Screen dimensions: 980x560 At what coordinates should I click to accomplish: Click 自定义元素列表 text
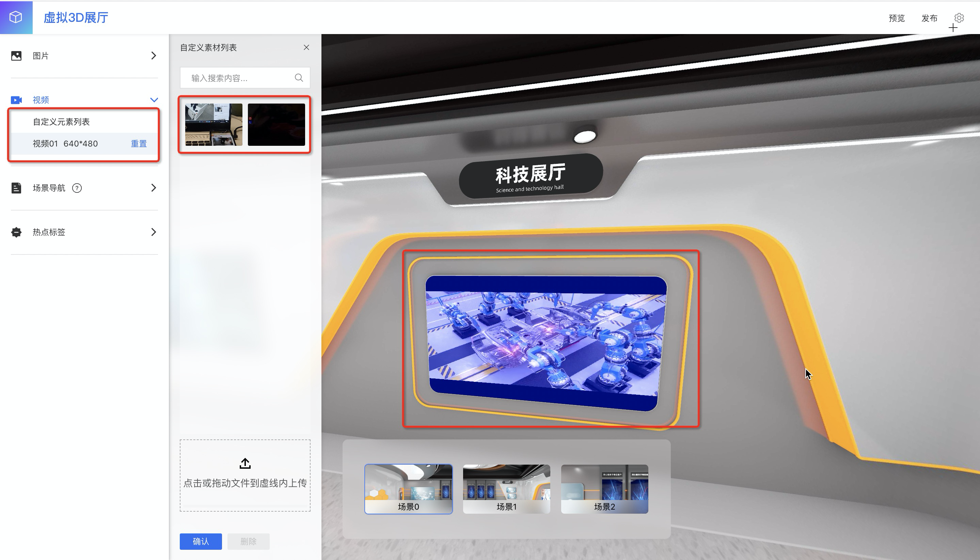pyautogui.click(x=61, y=122)
